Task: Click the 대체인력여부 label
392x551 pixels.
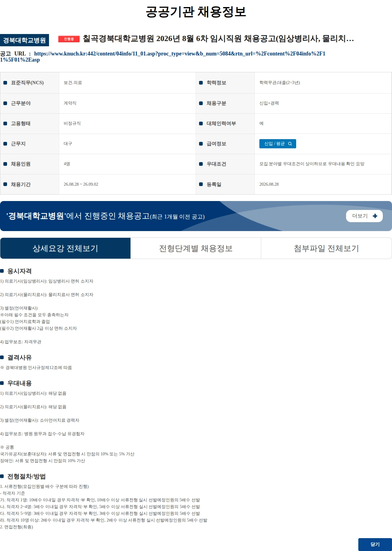Action: coord(221,123)
